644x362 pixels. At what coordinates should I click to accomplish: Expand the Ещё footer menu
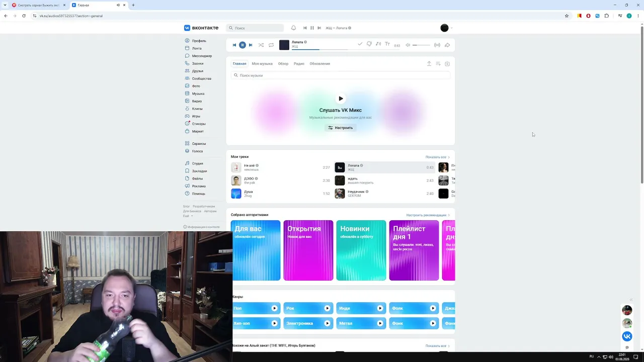[x=188, y=216]
